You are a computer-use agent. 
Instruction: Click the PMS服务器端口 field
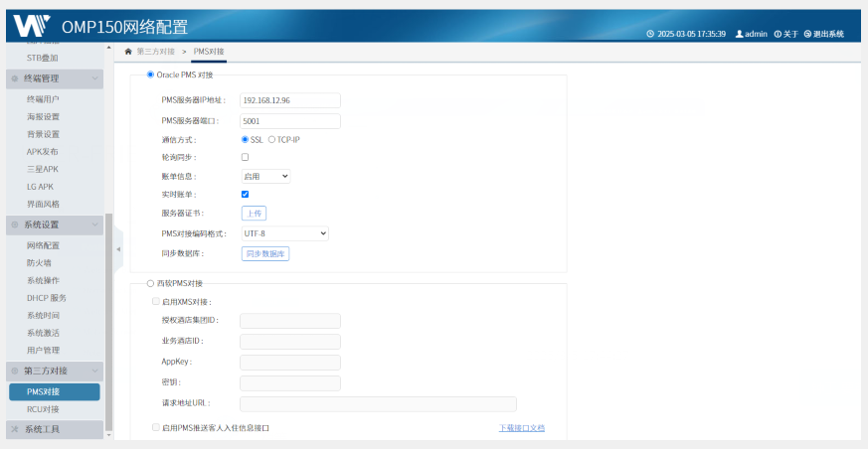click(290, 121)
